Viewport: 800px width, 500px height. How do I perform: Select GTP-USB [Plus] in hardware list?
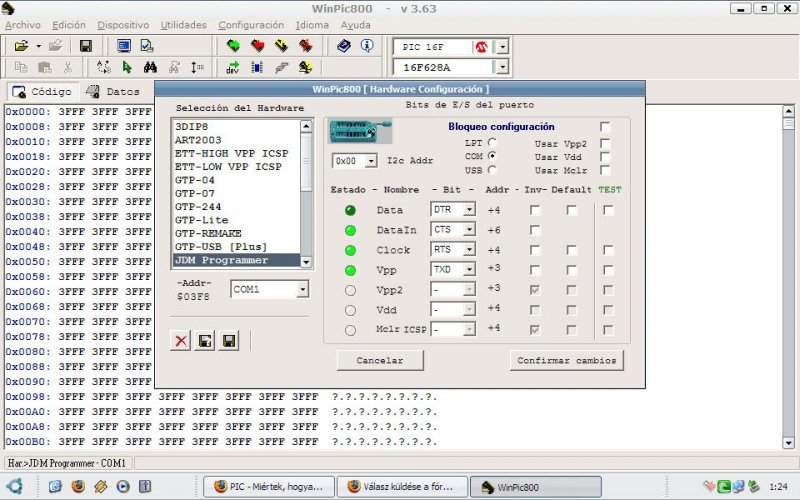click(x=236, y=247)
